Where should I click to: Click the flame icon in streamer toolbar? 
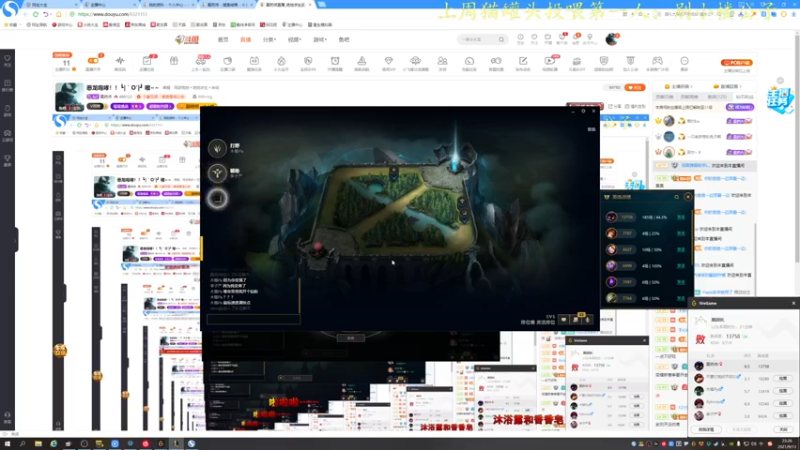(281, 61)
